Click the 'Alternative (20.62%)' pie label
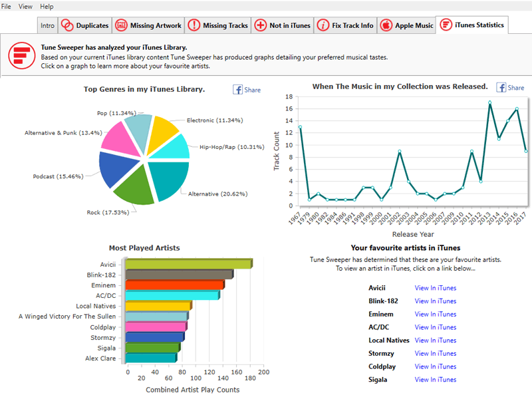The image size is (532, 399). (x=218, y=194)
